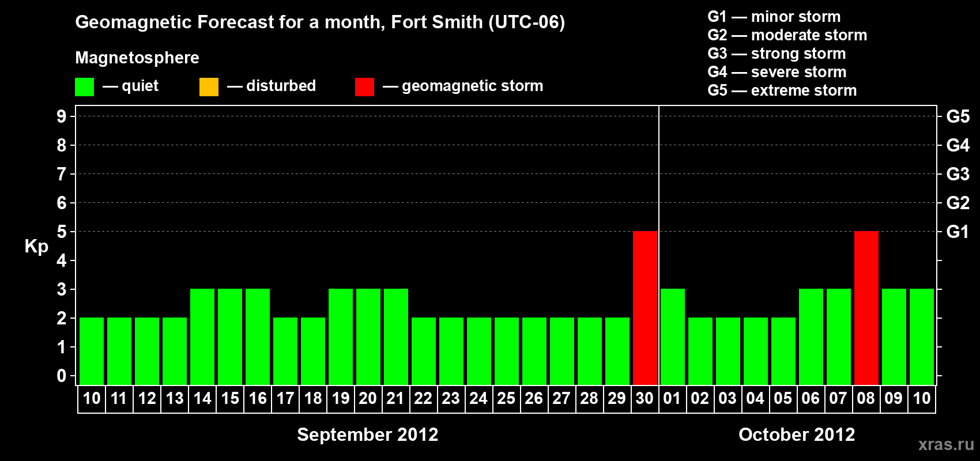980x461 pixels.
Task: Click the Kp axis title
Action: (36, 247)
